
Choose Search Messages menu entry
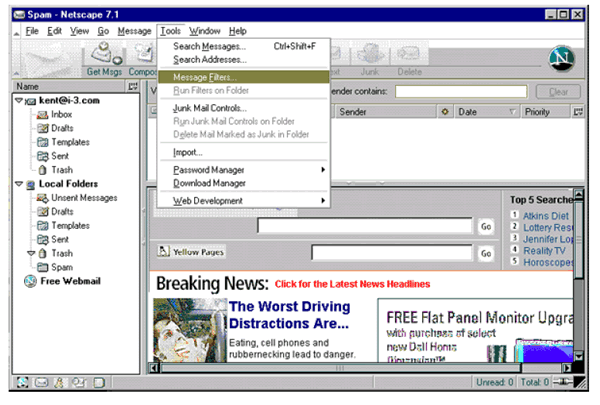click(x=243, y=46)
